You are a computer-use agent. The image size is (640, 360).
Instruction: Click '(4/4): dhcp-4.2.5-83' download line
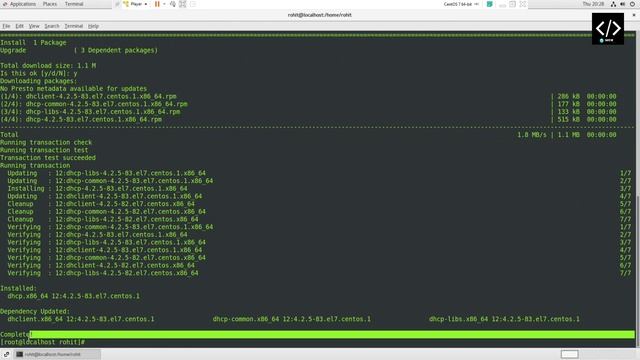pos(81,120)
